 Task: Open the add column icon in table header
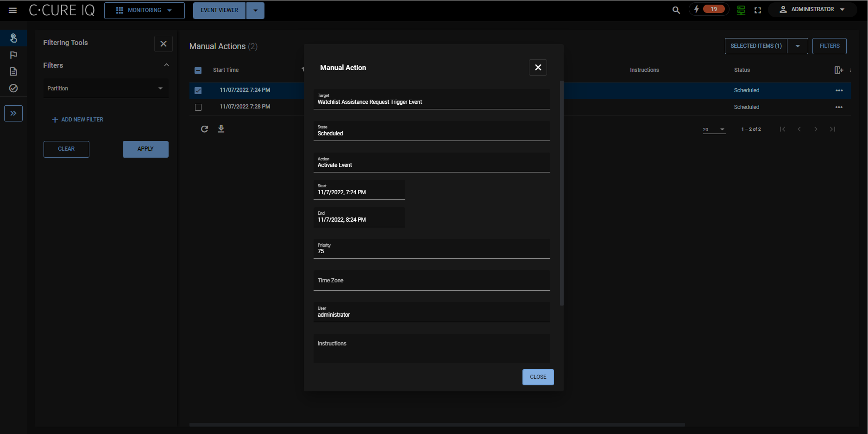tap(838, 70)
